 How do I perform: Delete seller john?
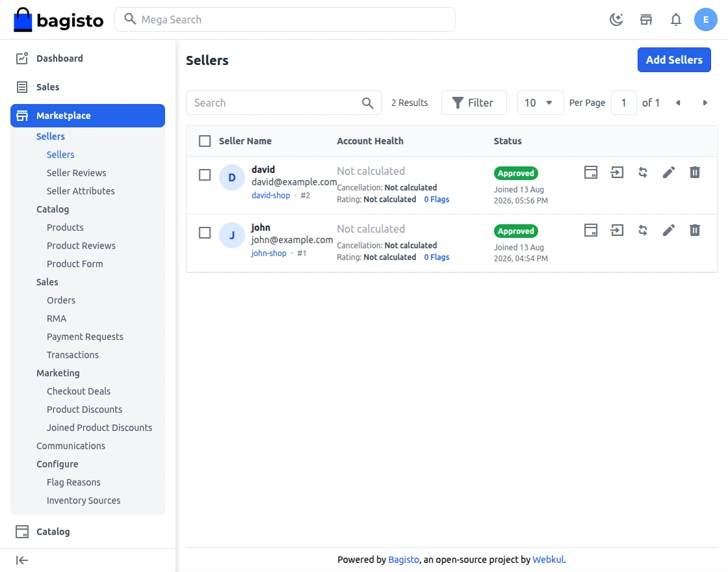tap(695, 230)
